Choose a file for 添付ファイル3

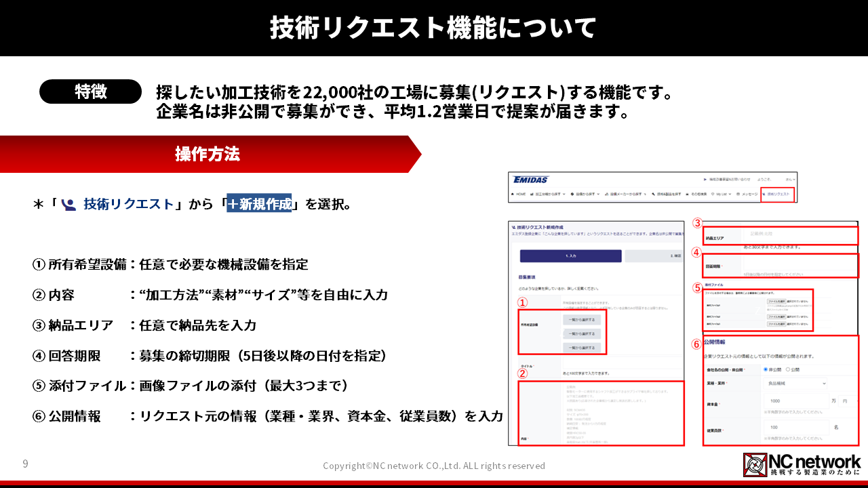tap(776, 324)
